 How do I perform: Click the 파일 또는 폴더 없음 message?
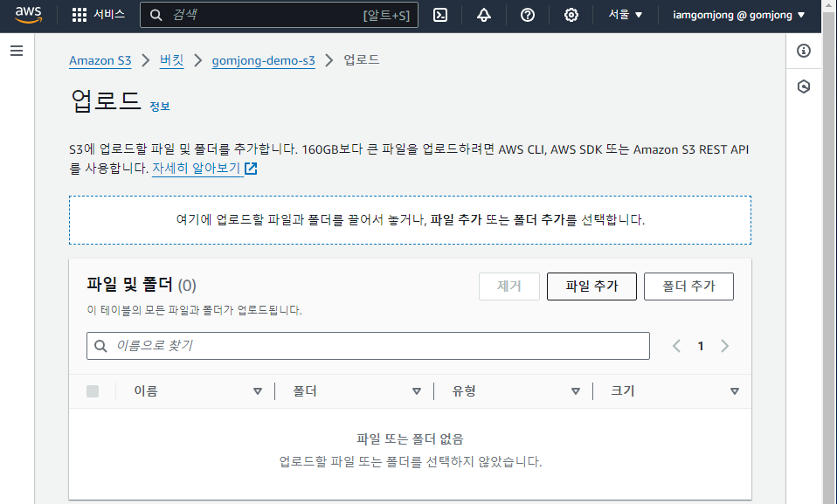point(410,438)
